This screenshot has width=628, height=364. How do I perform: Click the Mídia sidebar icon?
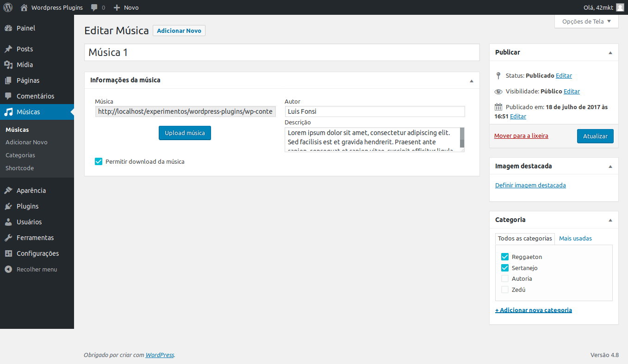pyautogui.click(x=8, y=65)
